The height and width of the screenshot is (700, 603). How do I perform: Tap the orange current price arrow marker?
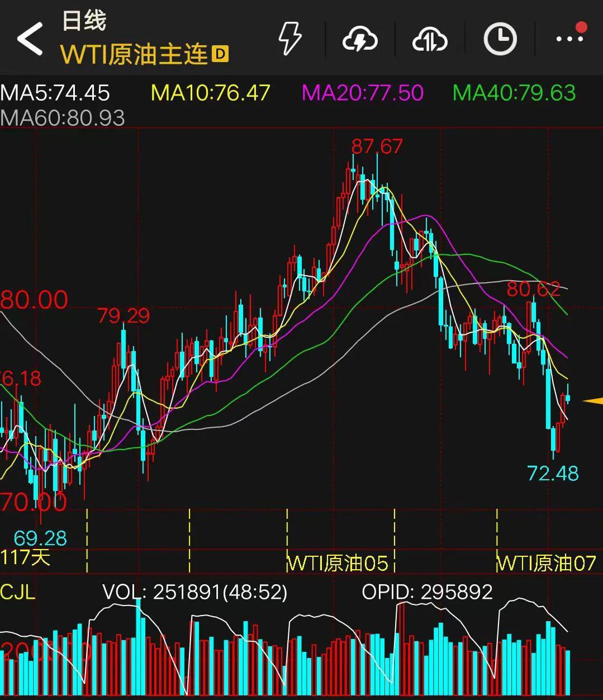[593, 400]
